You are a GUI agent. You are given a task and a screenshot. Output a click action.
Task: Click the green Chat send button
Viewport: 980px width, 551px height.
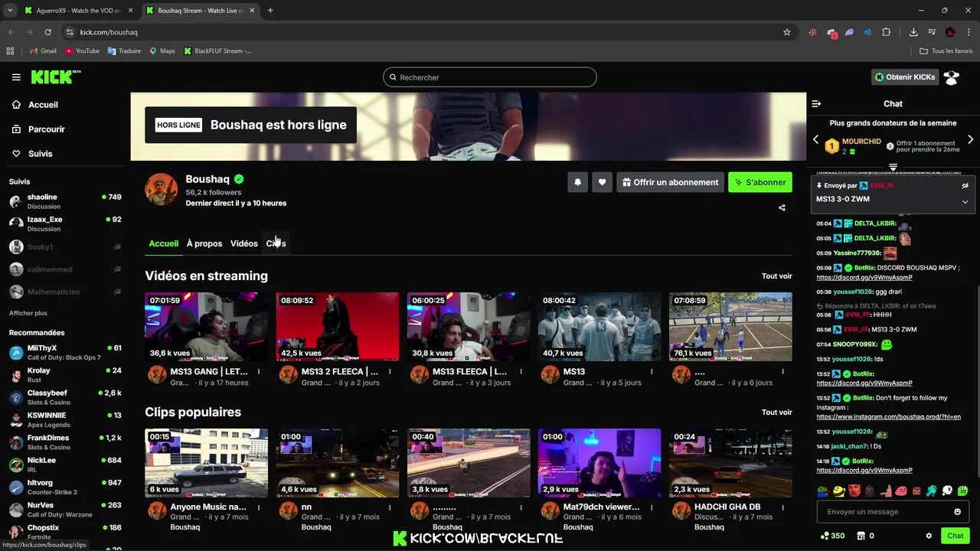click(955, 536)
